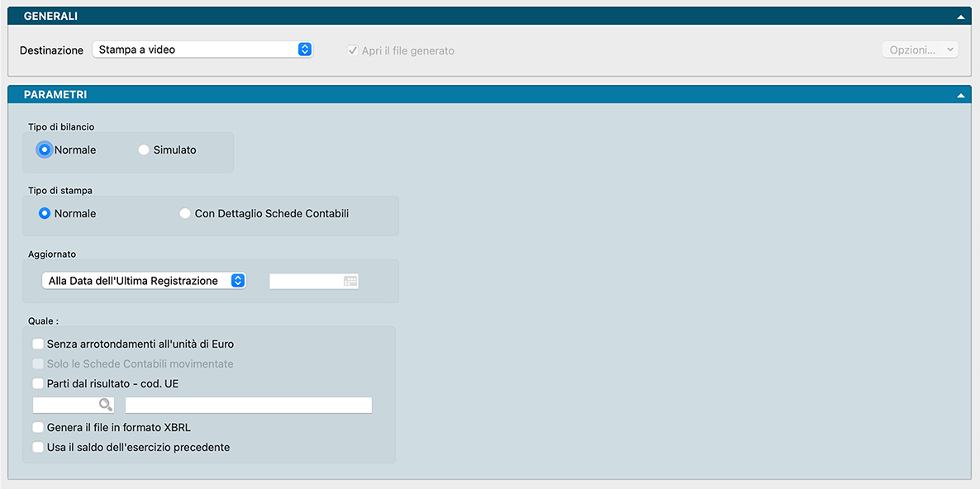The height and width of the screenshot is (489, 980).
Task: Select Normale under Tipo di bilancio
Action: pos(45,150)
